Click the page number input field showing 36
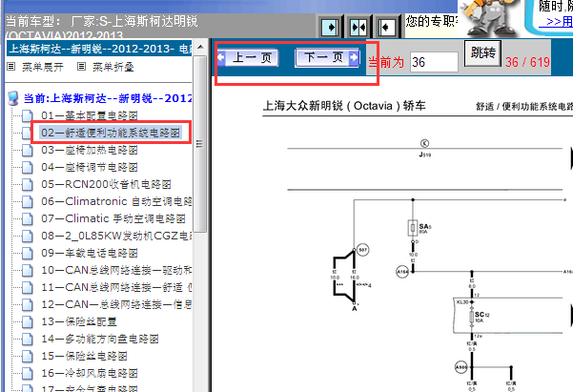The height and width of the screenshot is (392, 573). tap(434, 62)
